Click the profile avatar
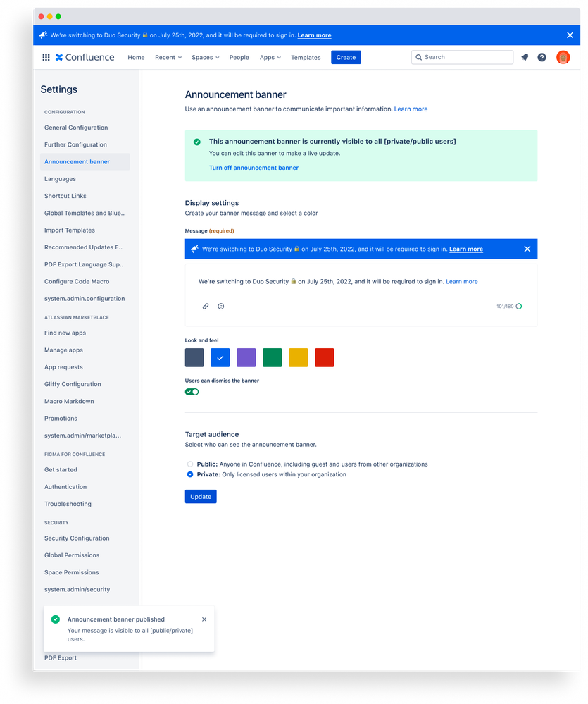Image resolution: width=588 pixels, height=704 pixels. click(x=563, y=57)
